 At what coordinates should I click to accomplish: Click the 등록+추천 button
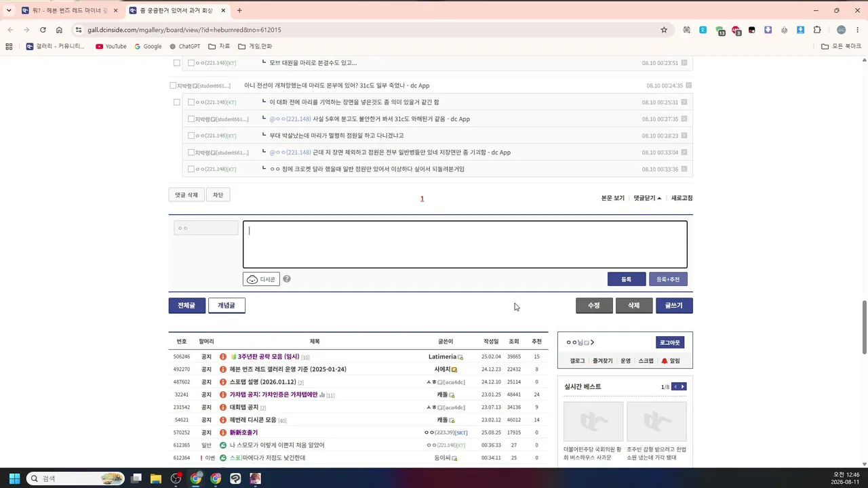coord(668,279)
